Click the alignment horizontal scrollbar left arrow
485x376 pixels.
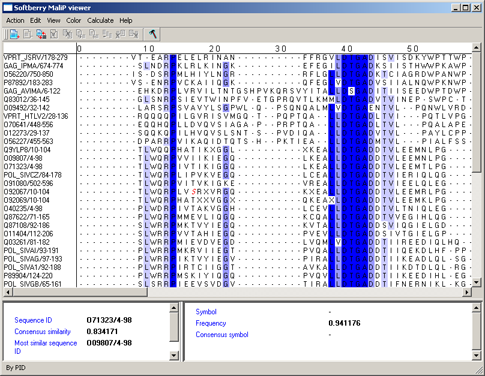pos(8,292)
